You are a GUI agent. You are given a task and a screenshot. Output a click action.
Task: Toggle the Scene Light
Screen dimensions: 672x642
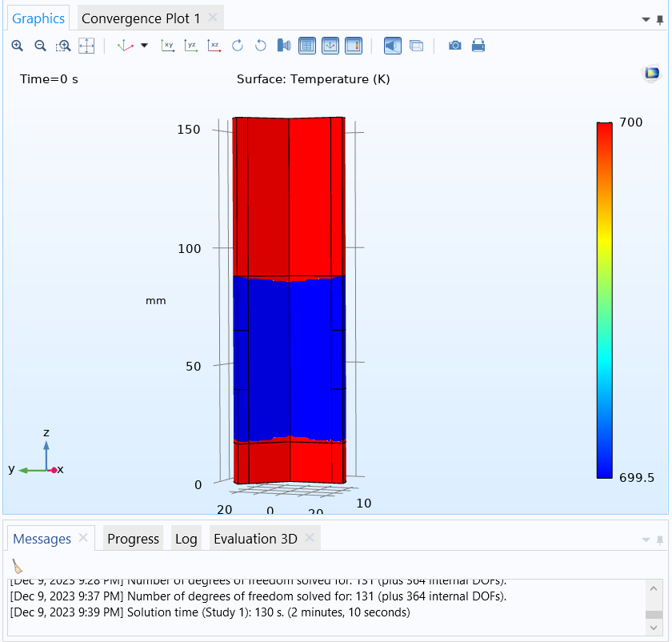click(x=392, y=46)
